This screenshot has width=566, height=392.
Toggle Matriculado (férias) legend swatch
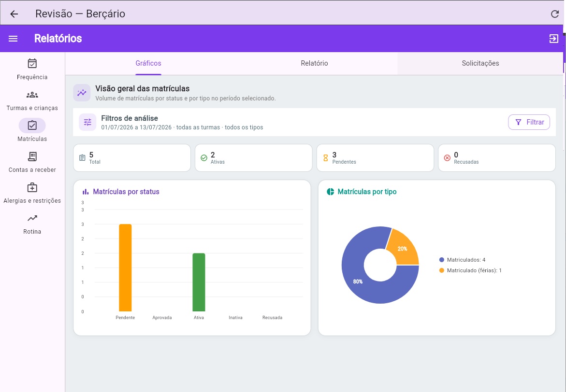pos(441,270)
